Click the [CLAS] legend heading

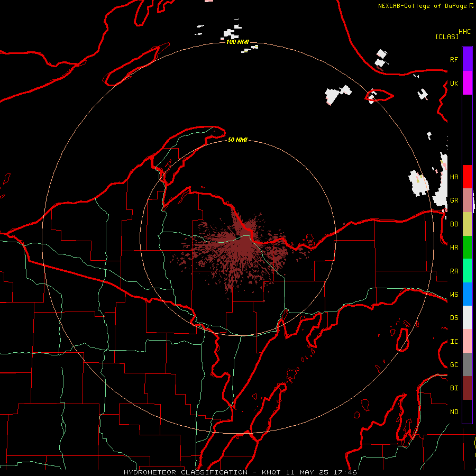pos(447,36)
